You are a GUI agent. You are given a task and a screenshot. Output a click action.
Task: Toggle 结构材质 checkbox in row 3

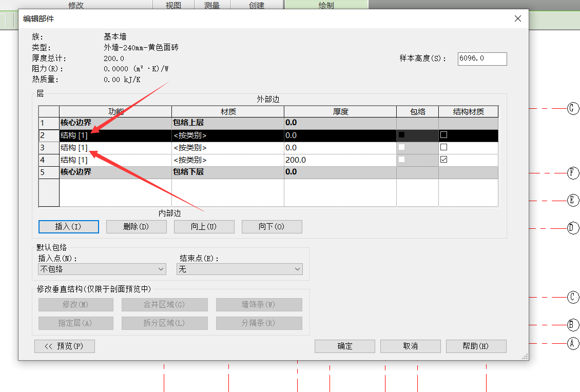coord(444,147)
